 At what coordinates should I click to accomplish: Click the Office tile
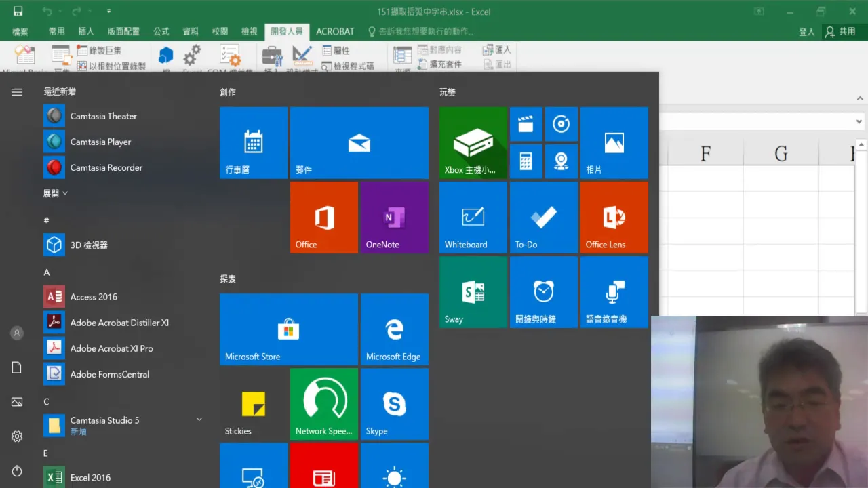[x=324, y=218]
